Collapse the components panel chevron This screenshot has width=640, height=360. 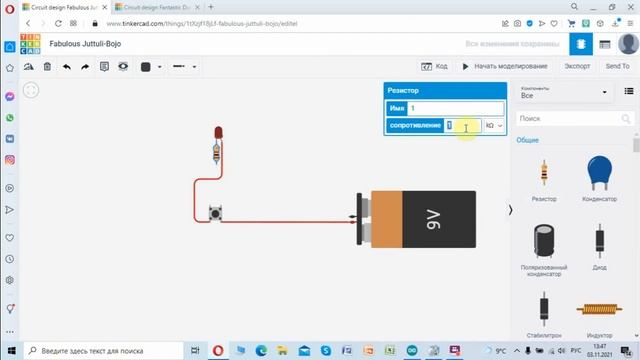tap(511, 210)
